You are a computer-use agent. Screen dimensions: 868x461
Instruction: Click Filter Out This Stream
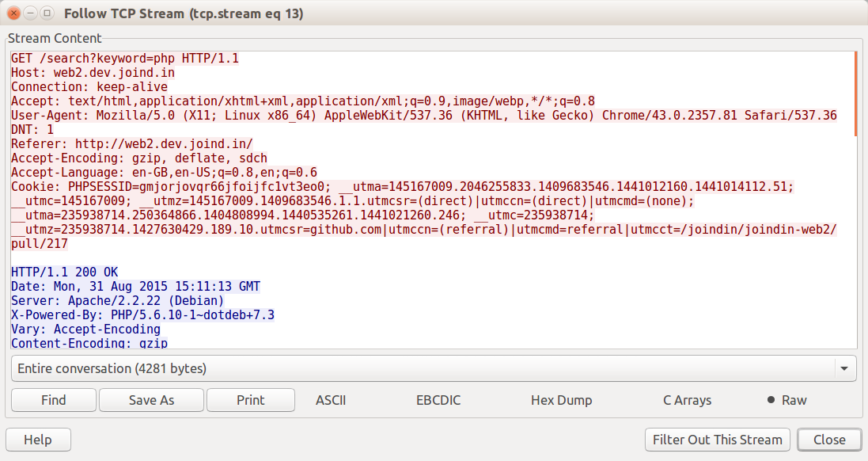pyautogui.click(x=717, y=440)
